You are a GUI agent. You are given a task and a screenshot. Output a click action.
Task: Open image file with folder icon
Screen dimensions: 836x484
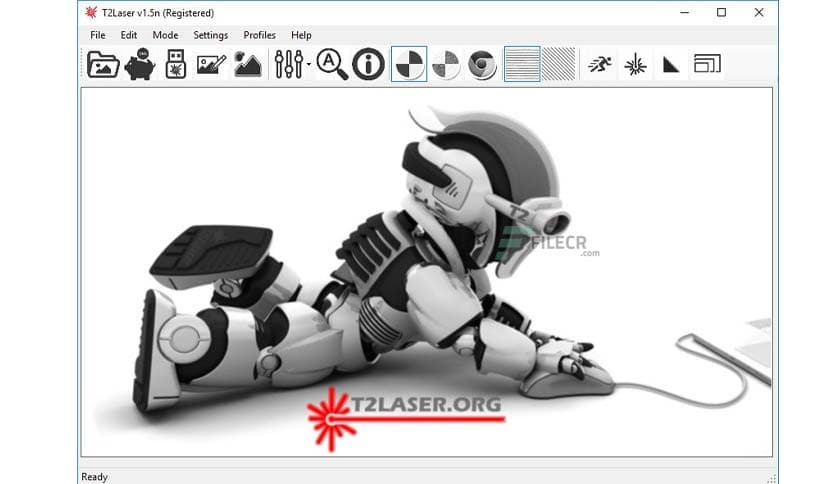pyautogui.click(x=103, y=64)
